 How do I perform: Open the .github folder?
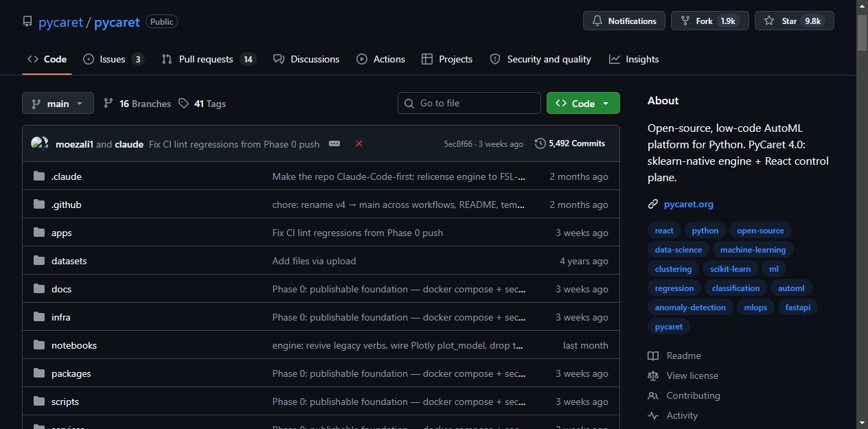coord(67,205)
